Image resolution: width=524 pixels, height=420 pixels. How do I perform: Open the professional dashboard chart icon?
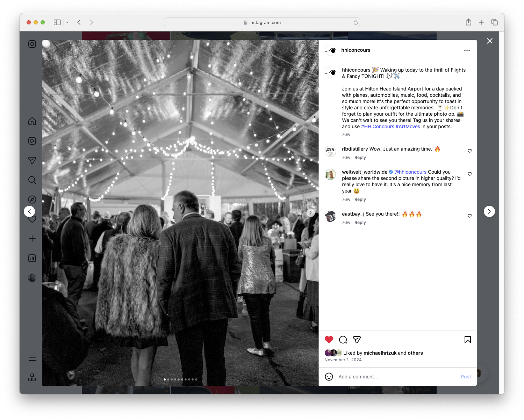pyautogui.click(x=32, y=258)
